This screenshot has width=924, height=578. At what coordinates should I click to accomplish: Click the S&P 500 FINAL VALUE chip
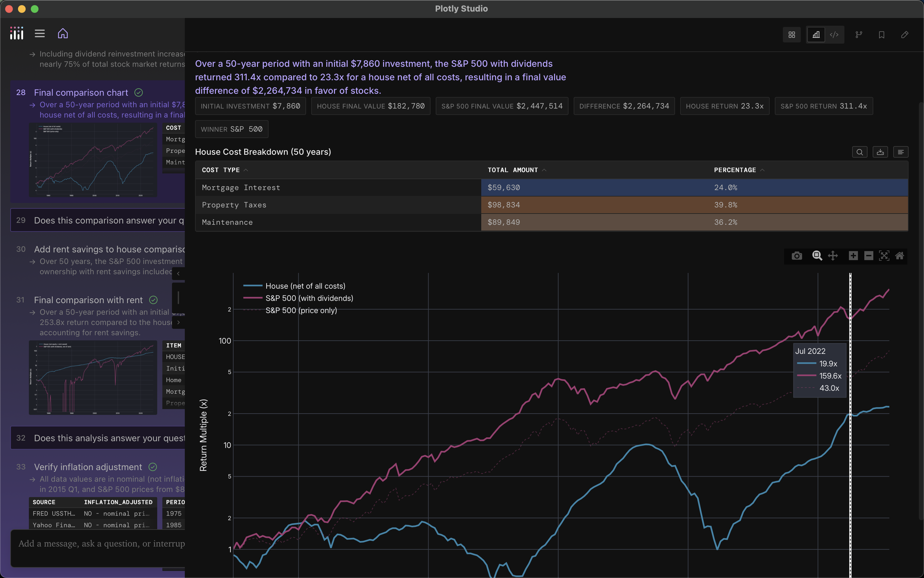coord(502,106)
